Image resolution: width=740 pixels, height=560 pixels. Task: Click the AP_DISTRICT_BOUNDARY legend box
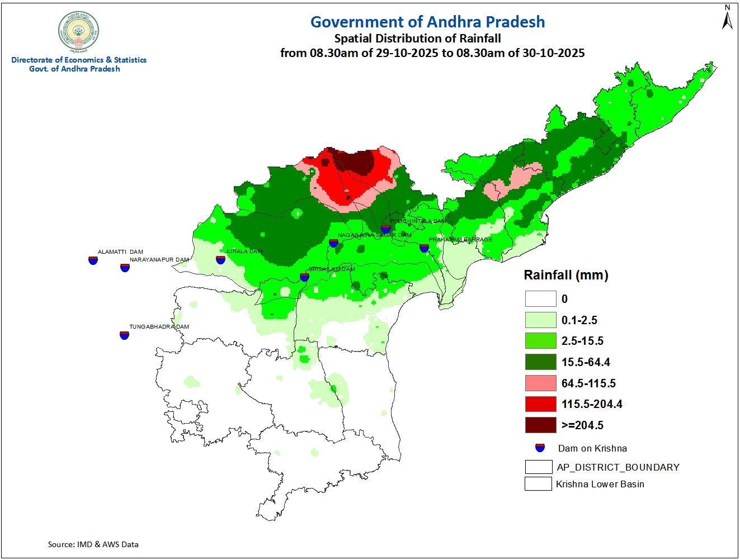[x=538, y=467]
